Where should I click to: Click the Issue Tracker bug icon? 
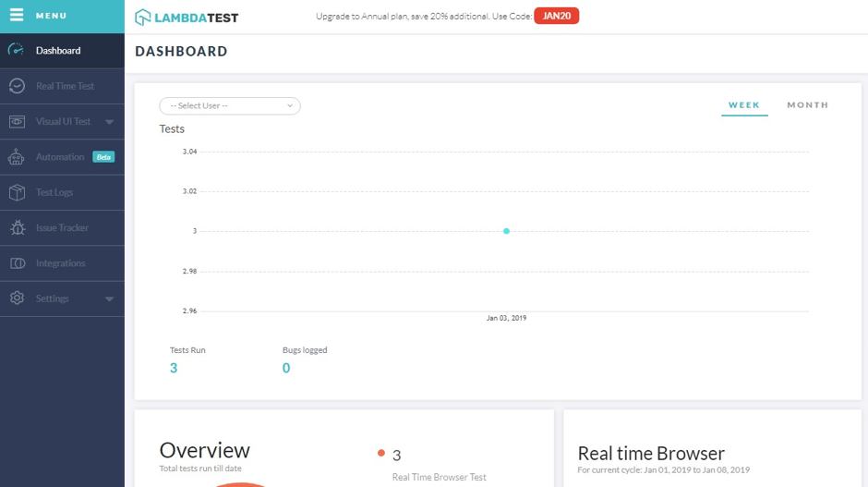pyautogui.click(x=18, y=227)
